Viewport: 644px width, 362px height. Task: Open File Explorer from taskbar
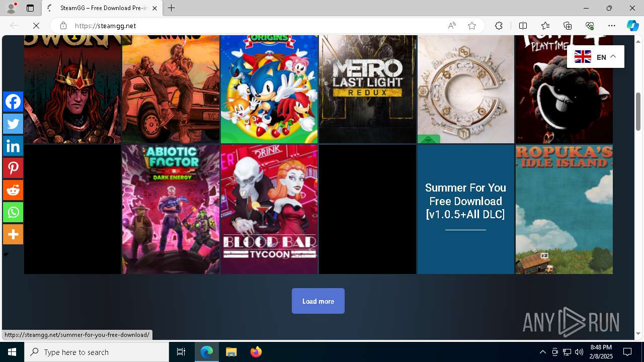pyautogui.click(x=231, y=352)
